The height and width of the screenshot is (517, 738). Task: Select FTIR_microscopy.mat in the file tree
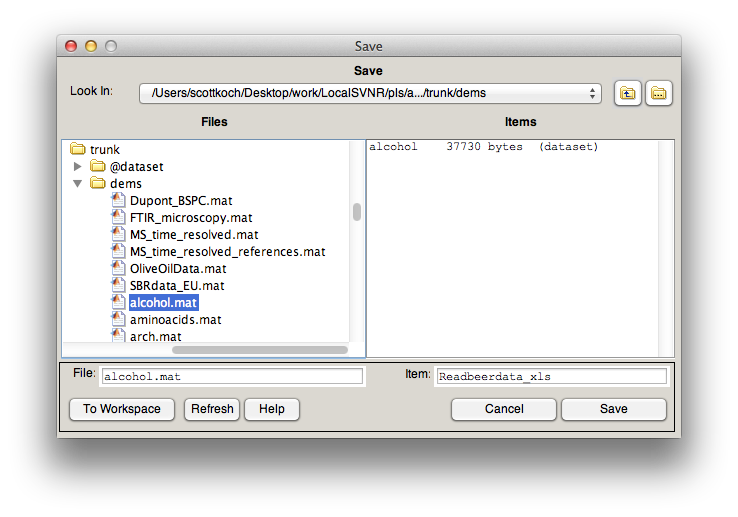(191, 217)
